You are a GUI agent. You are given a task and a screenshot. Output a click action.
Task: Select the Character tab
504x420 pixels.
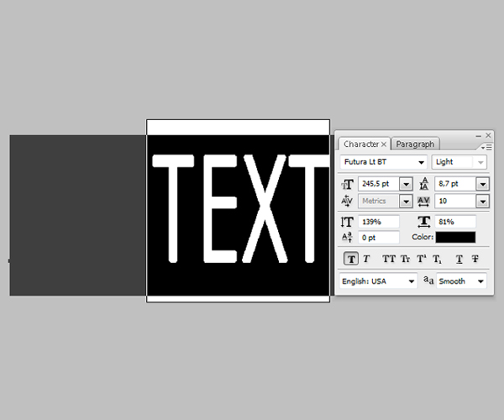361,144
